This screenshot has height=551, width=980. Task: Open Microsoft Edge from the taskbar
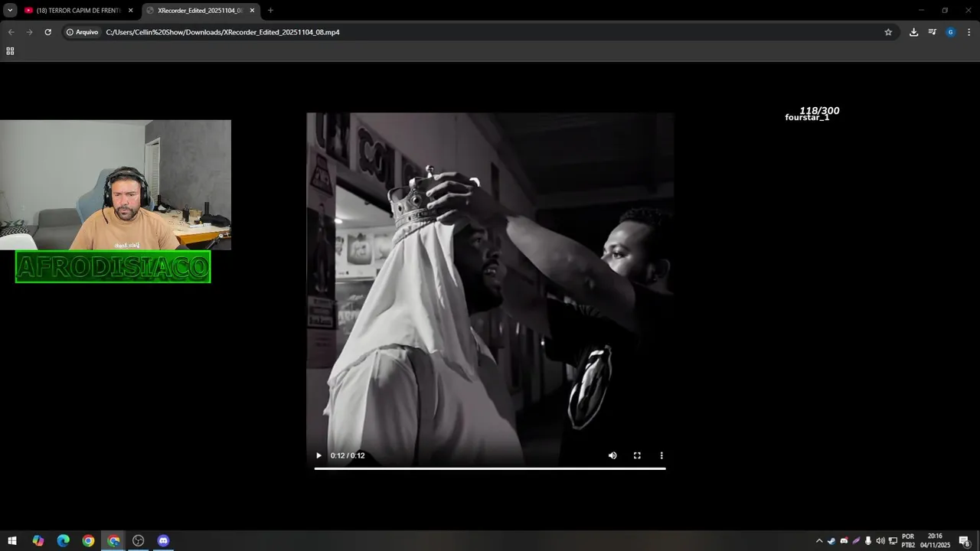click(x=63, y=540)
